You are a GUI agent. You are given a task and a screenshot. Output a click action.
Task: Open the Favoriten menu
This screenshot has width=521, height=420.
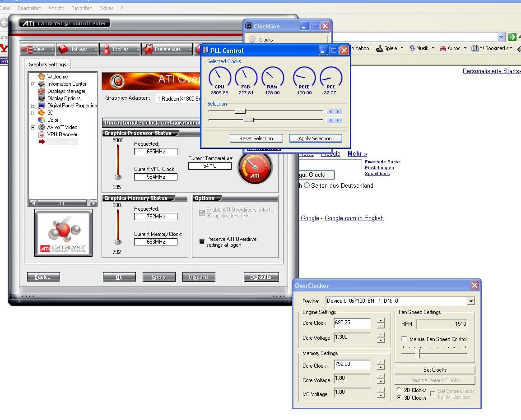pos(82,8)
